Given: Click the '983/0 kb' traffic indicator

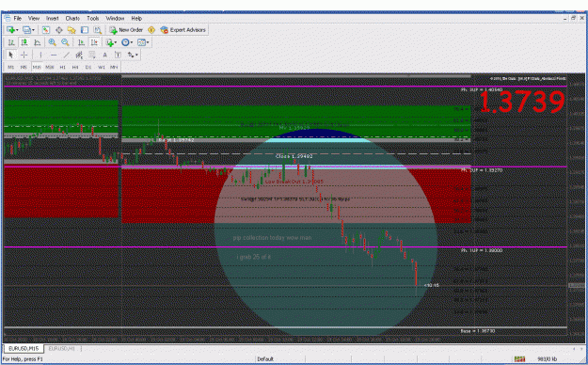Looking at the screenshot, I should tap(548, 359).
